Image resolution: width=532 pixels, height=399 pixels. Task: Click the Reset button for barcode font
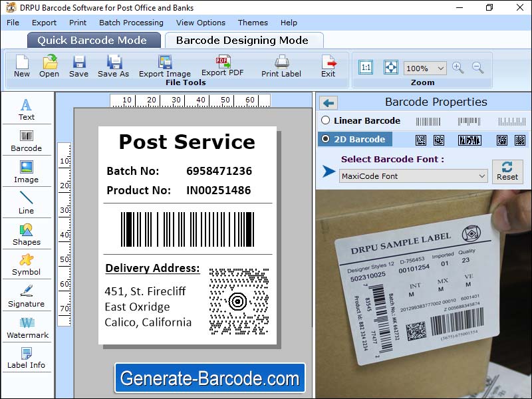click(507, 172)
